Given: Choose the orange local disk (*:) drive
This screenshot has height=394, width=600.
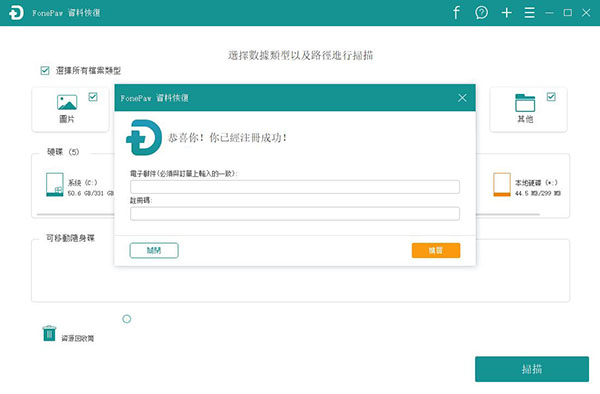Looking at the screenshot, I should [x=502, y=184].
